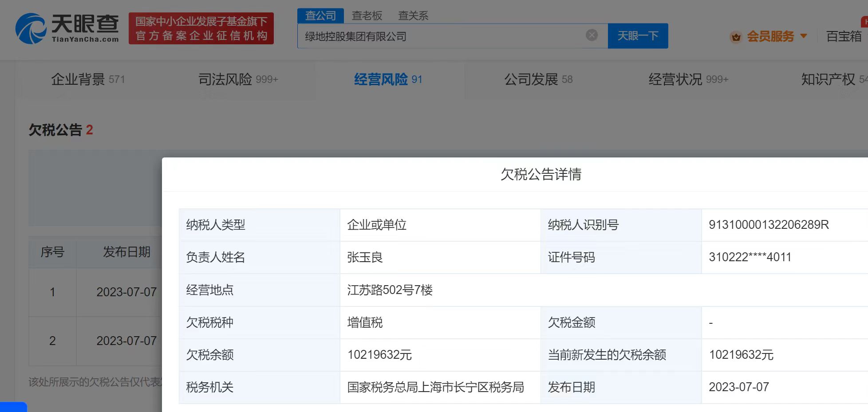Click the 序号 column header
868x412 pixels.
(x=52, y=252)
